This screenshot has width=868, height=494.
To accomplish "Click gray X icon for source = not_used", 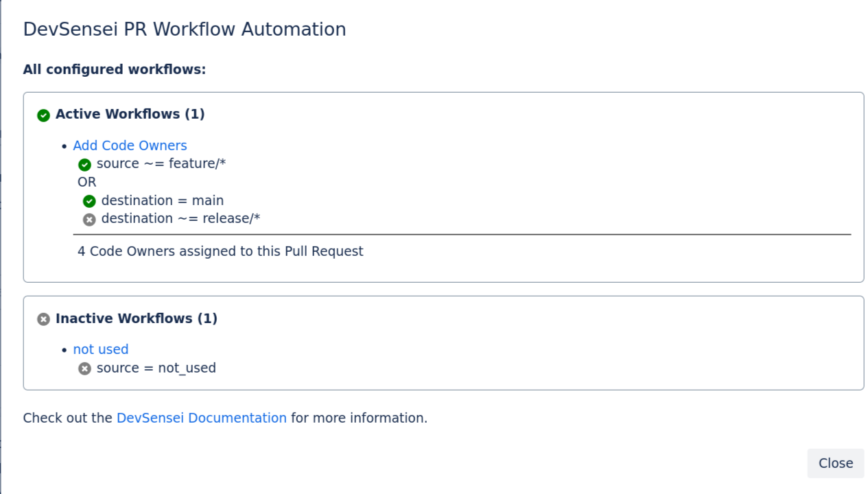I will coord(84,369).
